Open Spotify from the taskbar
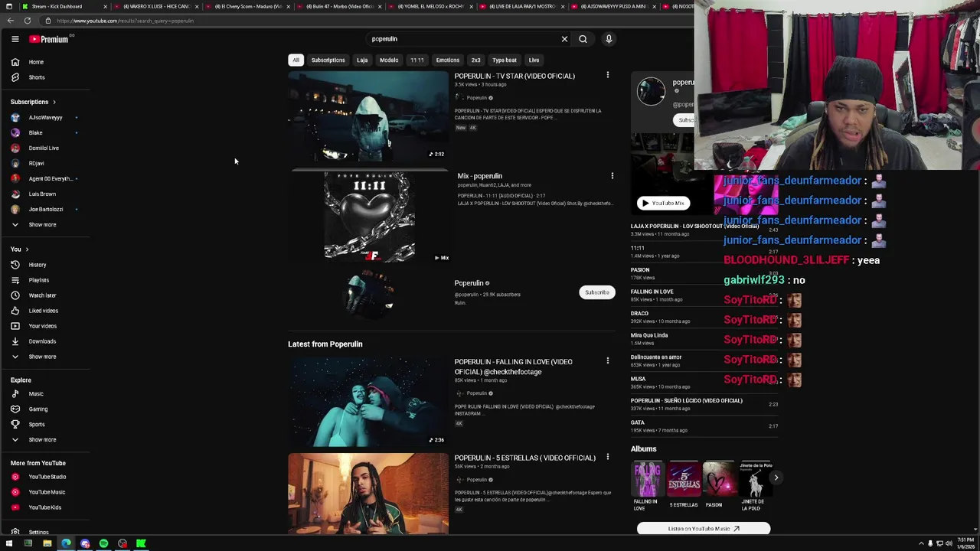The width and height of the screenshot is (980, 551). click(x=103, y=543)
